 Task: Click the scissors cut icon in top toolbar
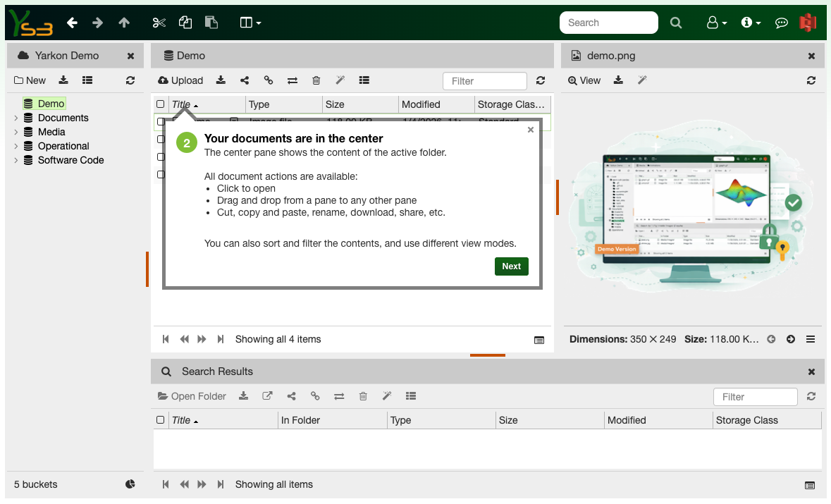click(159, 23)
